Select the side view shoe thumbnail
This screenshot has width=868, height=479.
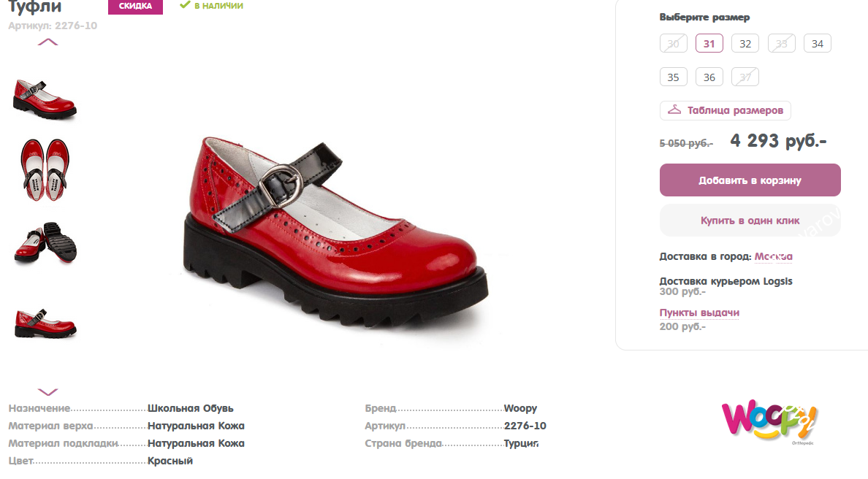[45, 99]
